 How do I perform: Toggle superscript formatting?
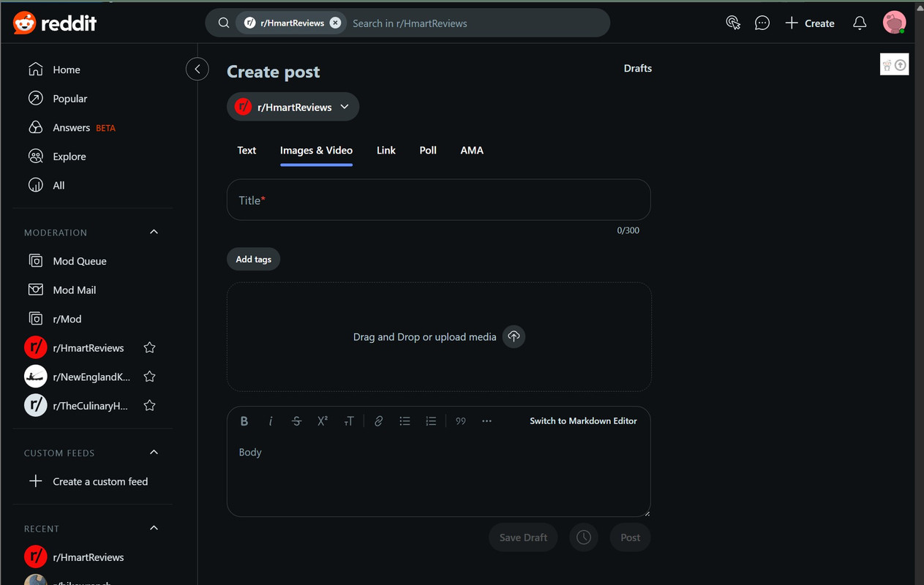(x=323, y=421)
